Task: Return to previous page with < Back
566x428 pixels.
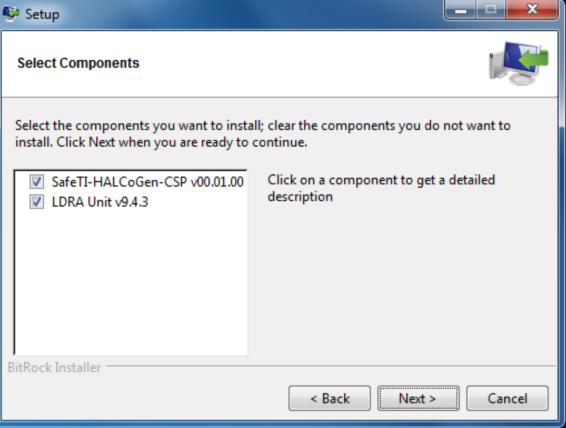Action: pyautogui.click(x=330, y=398)
